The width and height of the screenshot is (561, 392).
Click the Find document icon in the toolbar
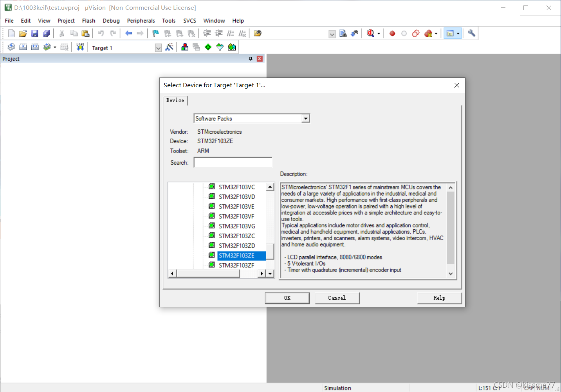343,33
